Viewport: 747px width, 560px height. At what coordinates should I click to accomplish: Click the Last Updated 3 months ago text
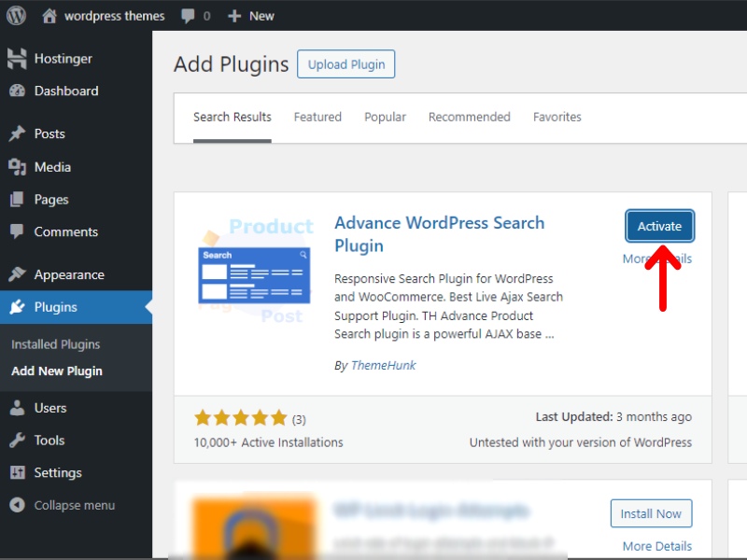pyautogui.click(x=613, y=417)
